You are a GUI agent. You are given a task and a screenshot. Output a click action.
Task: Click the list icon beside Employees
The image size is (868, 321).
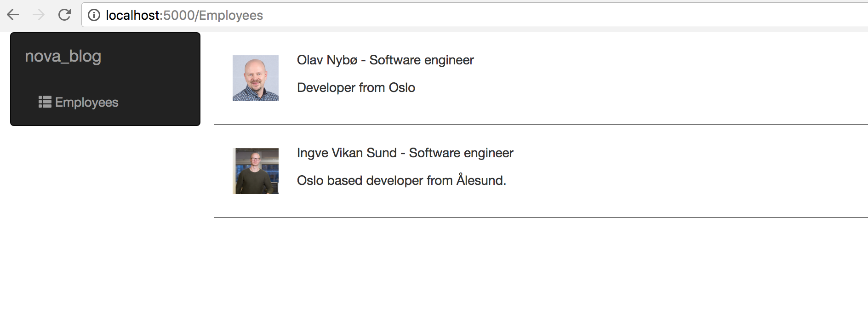pos(45,102)
